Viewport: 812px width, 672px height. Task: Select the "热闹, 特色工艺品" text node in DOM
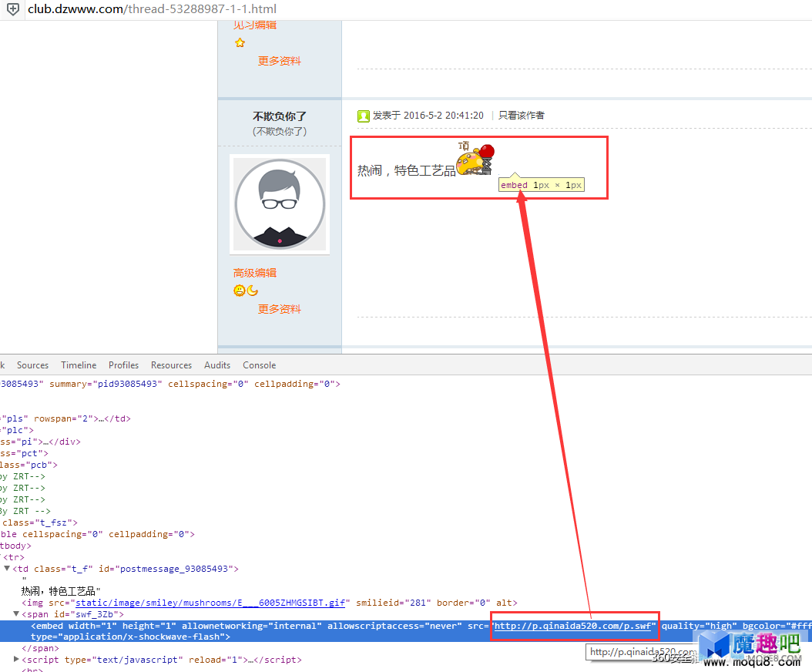click(x=61, y=591)
